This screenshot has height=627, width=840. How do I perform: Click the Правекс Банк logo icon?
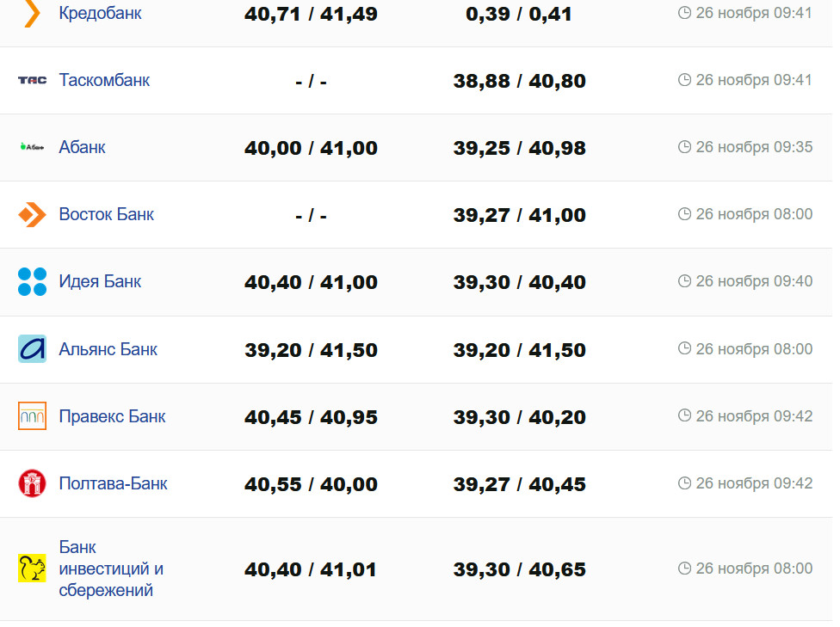point(32,416)
